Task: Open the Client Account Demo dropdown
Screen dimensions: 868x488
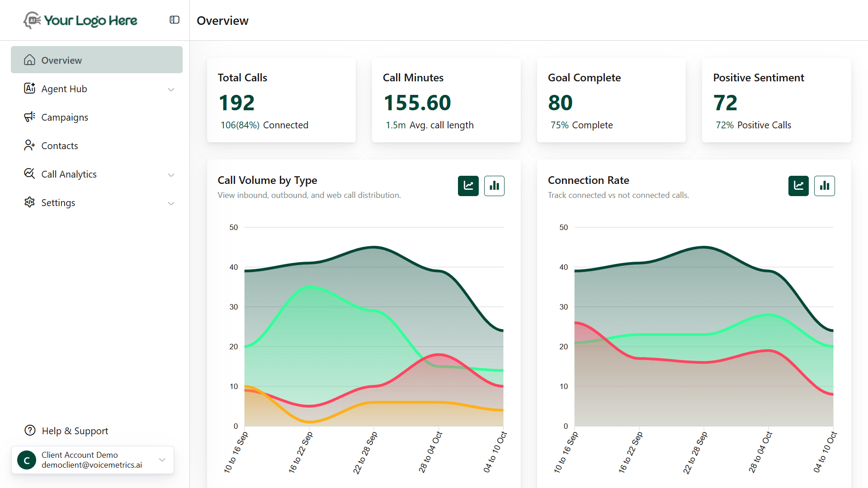Action: [162, 460]
